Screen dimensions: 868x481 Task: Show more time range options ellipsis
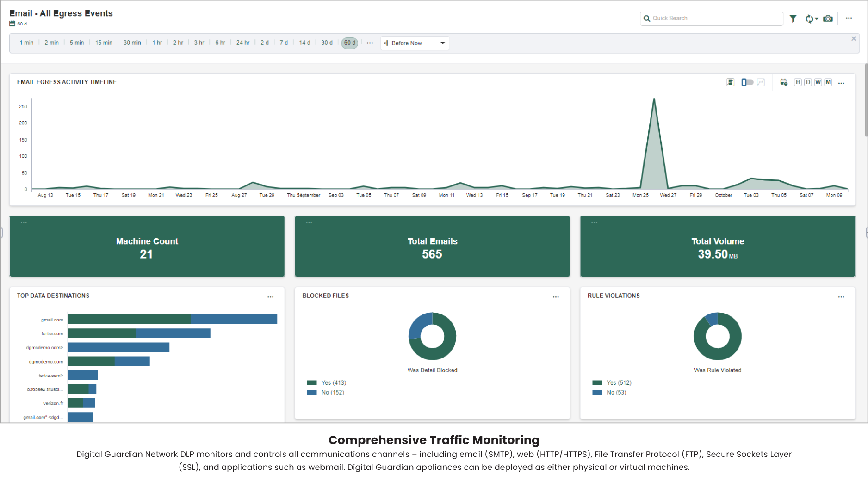point(370,43)
